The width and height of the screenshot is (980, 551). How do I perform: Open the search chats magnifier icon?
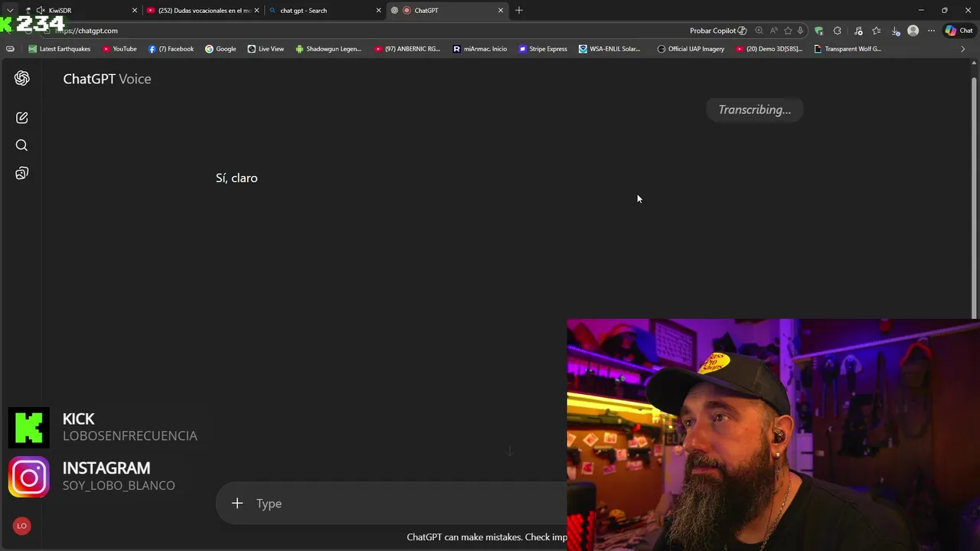(21, 145)
